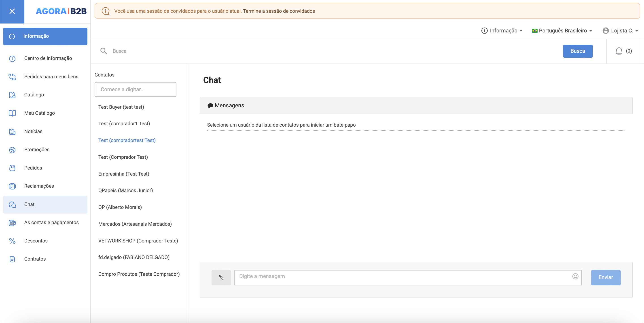The width and height of the screenshot is (644, 323).
Task: Expand Lojista C. user account dropdown
Action: 622,31
